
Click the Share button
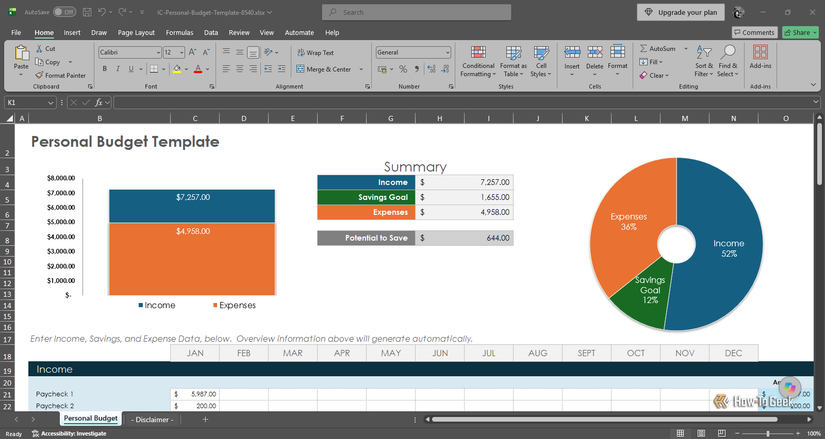(x=800, y=32)
